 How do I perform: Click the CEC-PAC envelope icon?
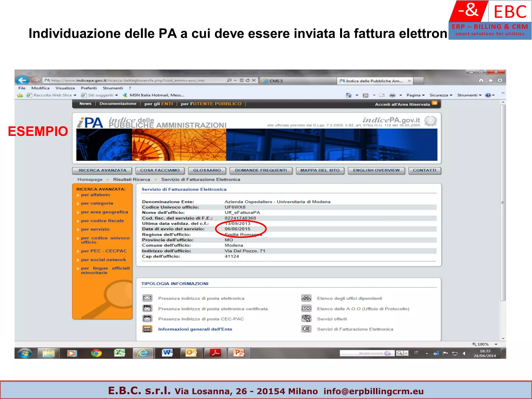[147, 318]
